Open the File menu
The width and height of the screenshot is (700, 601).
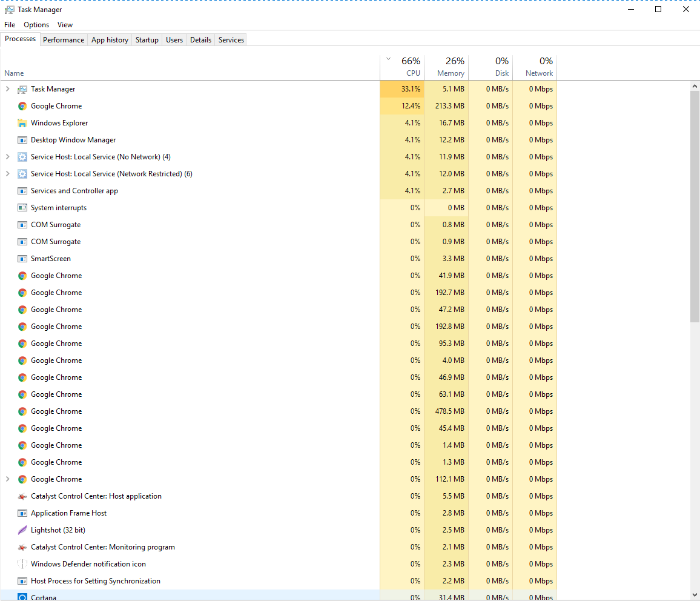[10, 25]
